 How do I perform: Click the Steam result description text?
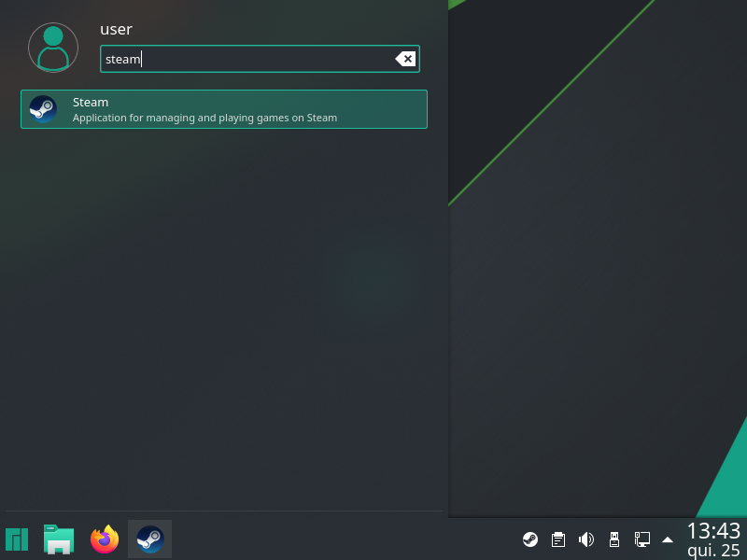(x=204, y=118)
